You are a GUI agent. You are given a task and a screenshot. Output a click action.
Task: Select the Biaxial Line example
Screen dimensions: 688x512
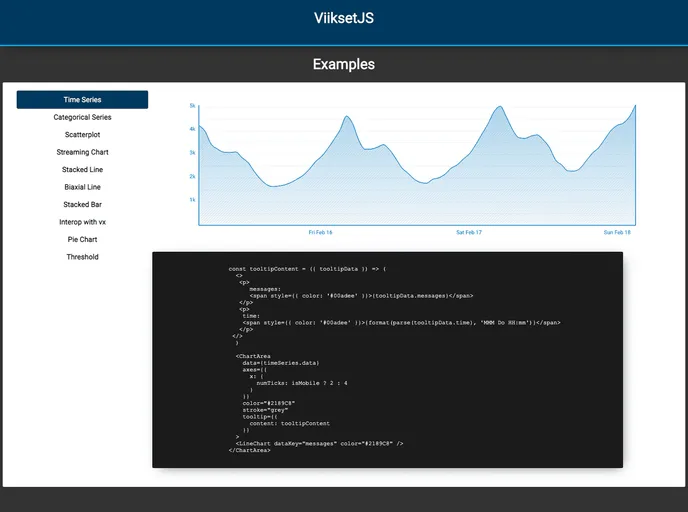pos(82,187)
